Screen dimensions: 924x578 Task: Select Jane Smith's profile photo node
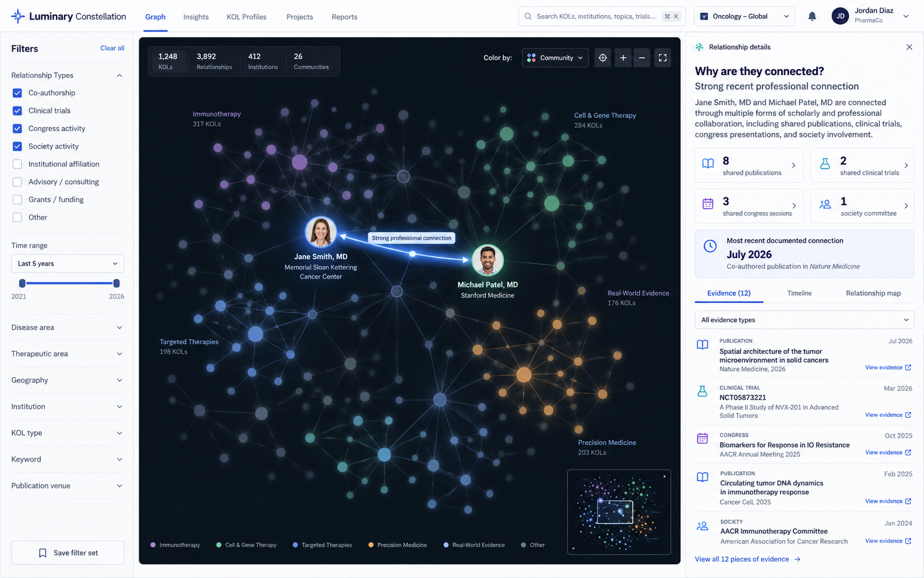[321, 232]
